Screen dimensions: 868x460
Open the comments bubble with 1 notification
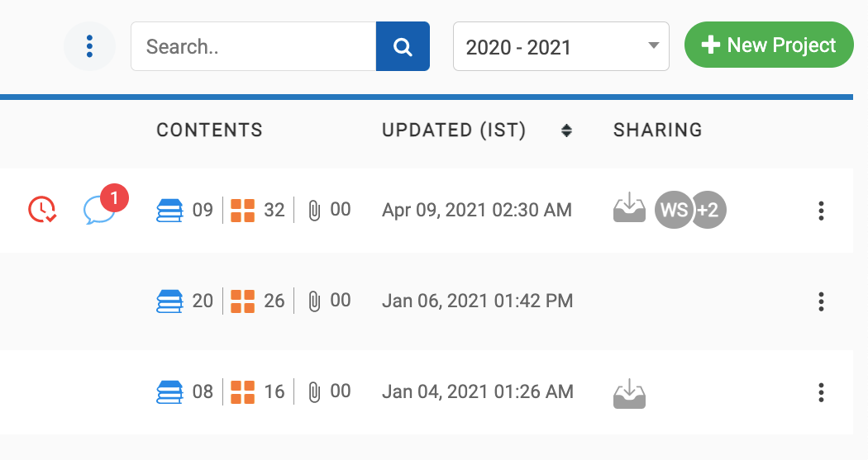click(99, 211)
